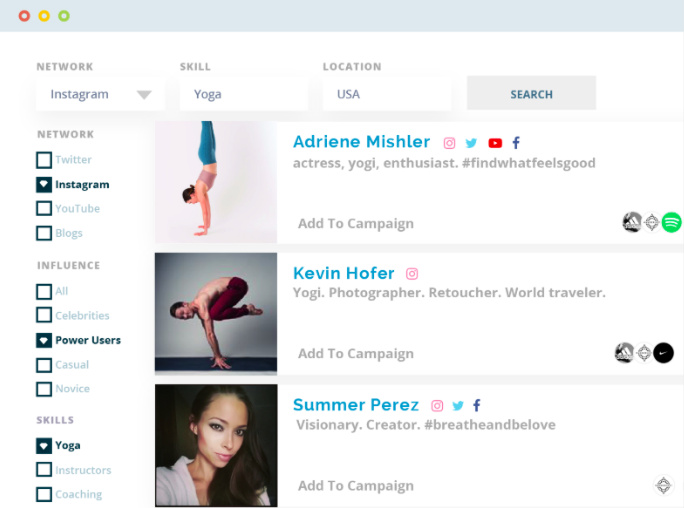Open Adriene Mishler's Twitter icon
This screenshot has height=508, width=684.
click(471, 143)
